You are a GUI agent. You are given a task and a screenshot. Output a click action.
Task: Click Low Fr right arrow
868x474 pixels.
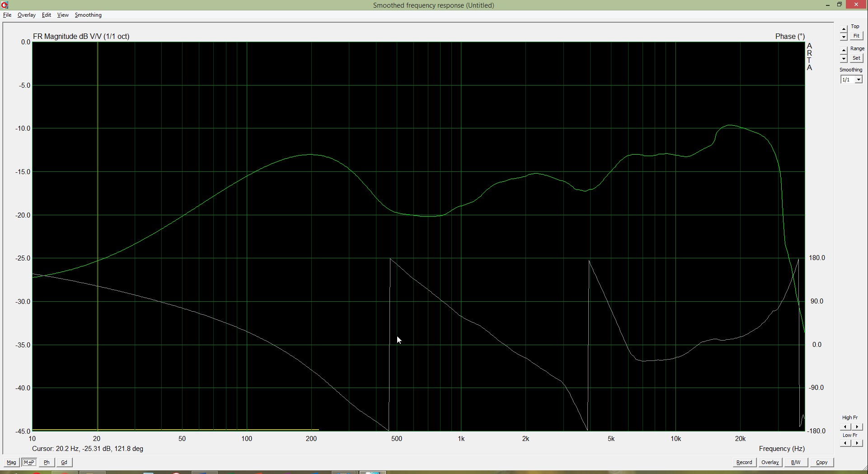[x=857, y=443]
